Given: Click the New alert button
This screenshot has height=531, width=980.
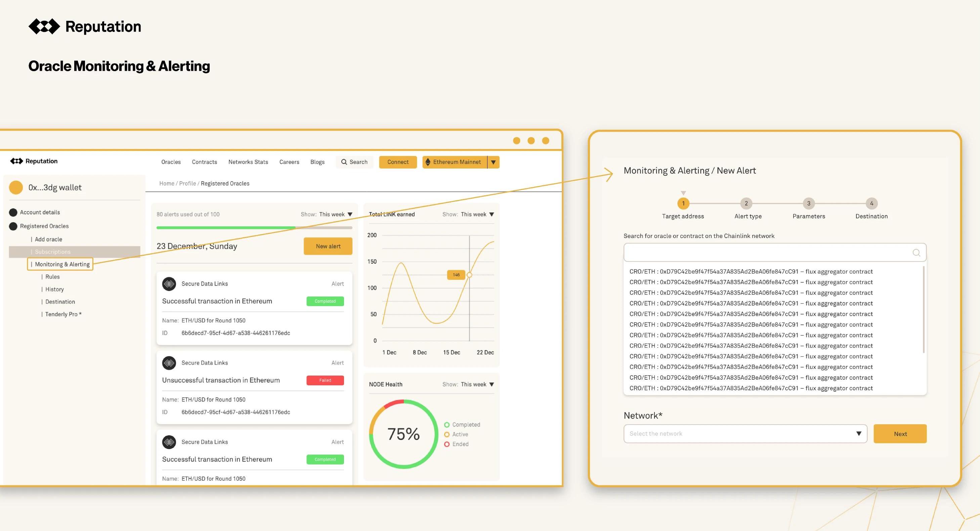Looking at the screenshot, I should [x=328, y=246].
